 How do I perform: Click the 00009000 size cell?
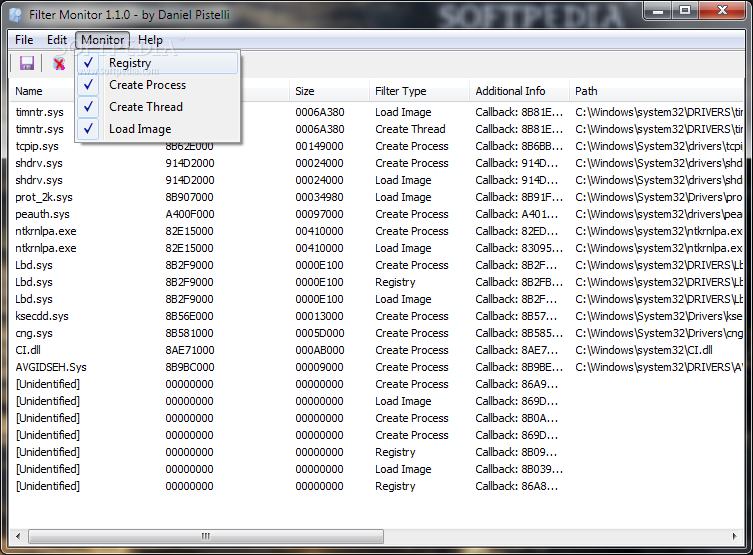pyautogui.click(x=319, y=367)
